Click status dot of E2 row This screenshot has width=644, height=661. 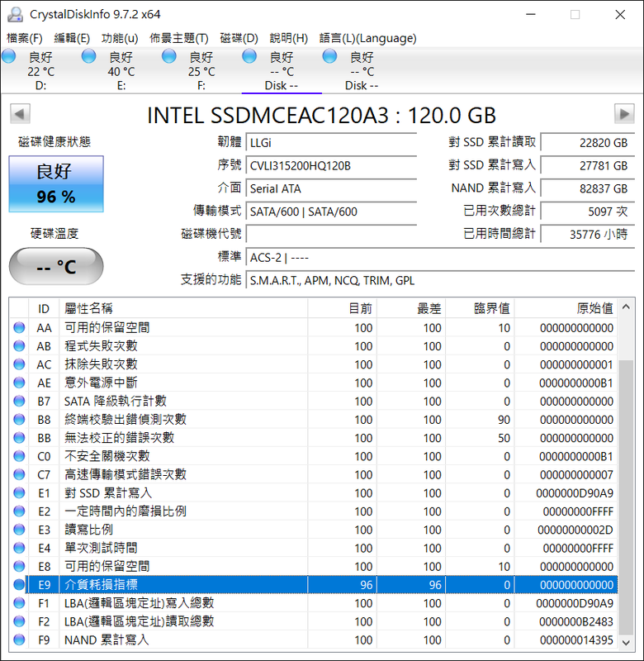(19, 511)
